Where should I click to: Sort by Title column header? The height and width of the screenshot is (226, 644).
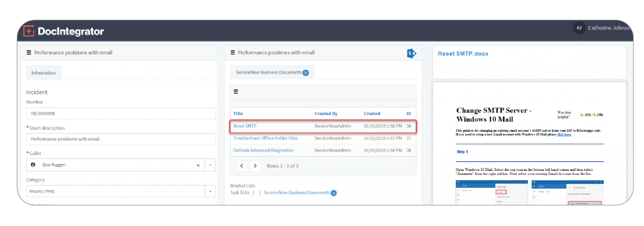click(238, 114)
